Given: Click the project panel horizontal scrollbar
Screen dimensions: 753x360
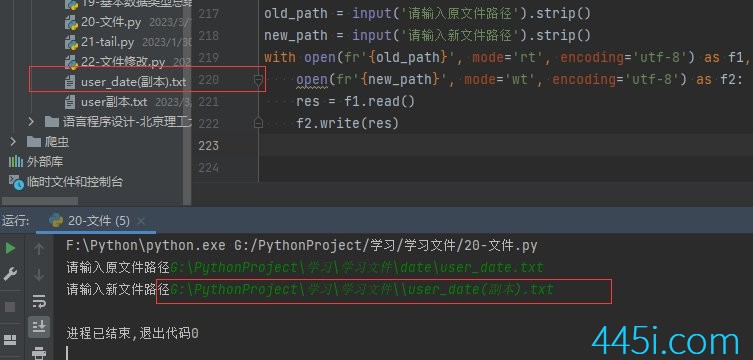Looking at the screenshot, I should (40, 201).
